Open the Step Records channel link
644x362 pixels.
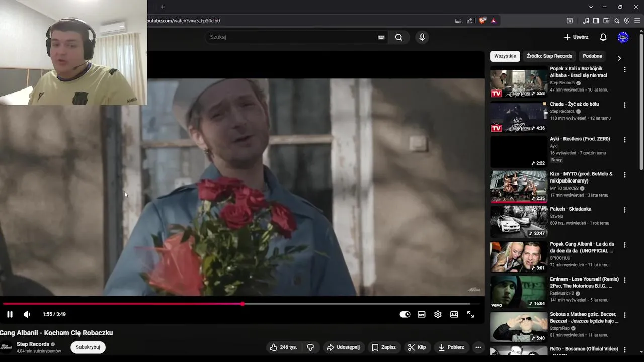[x=33, y=344]
